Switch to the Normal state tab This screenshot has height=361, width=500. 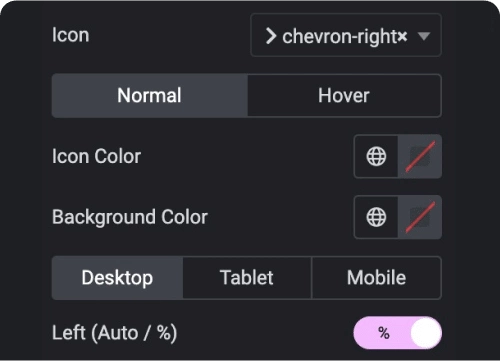(x=150, y=96)
